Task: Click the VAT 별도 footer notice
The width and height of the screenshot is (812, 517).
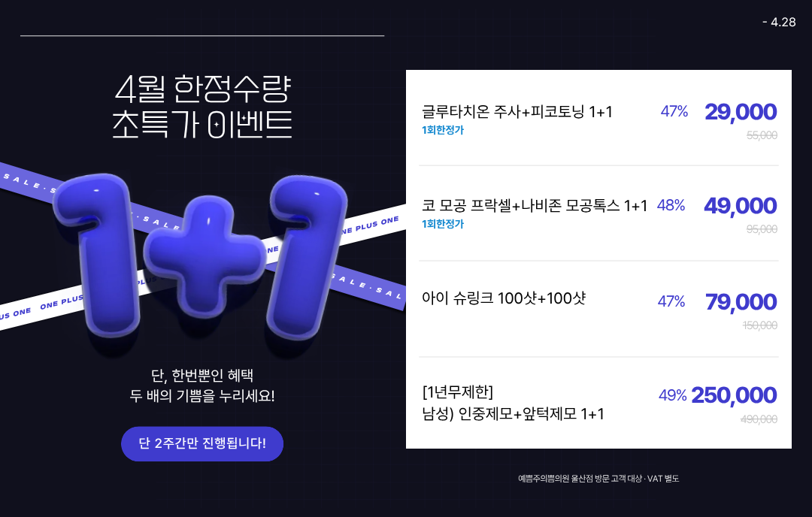Action: [x=598, y=478]
